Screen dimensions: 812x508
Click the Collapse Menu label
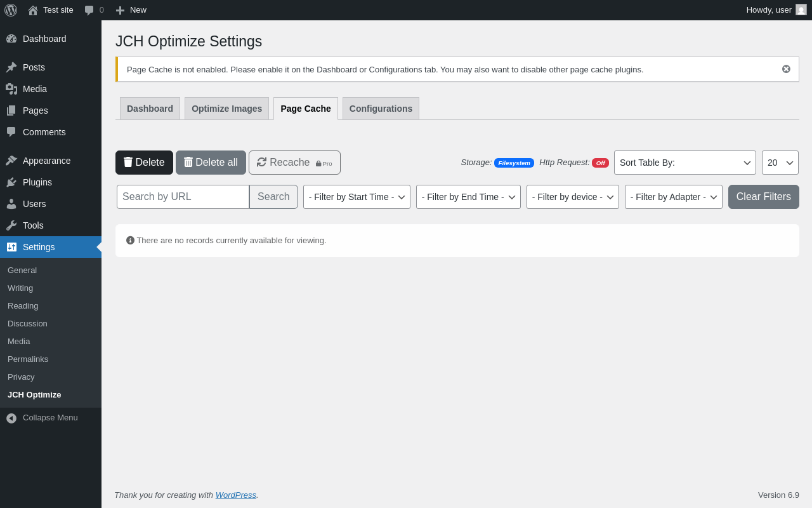point(50,418)
